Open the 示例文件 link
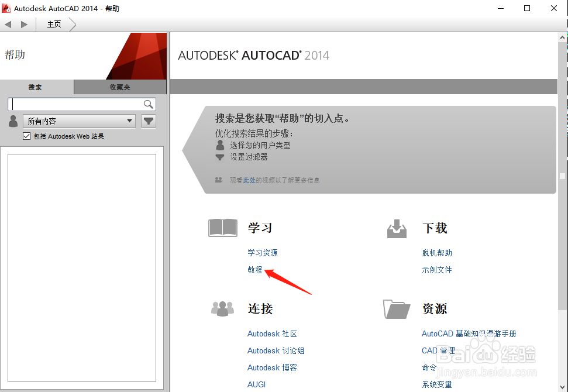Viewport: 568px width, 392px height. coord(437,270)
